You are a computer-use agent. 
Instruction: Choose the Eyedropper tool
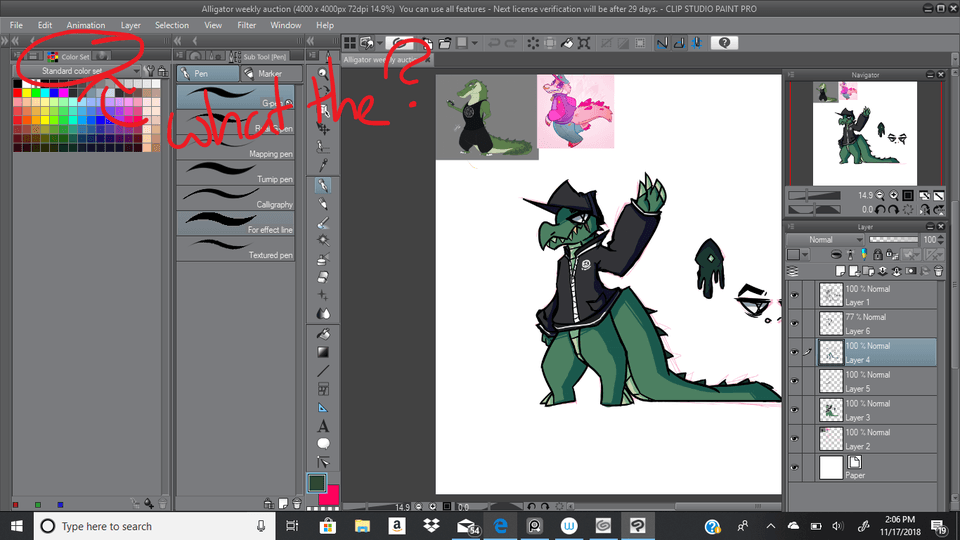click(323, 165)
